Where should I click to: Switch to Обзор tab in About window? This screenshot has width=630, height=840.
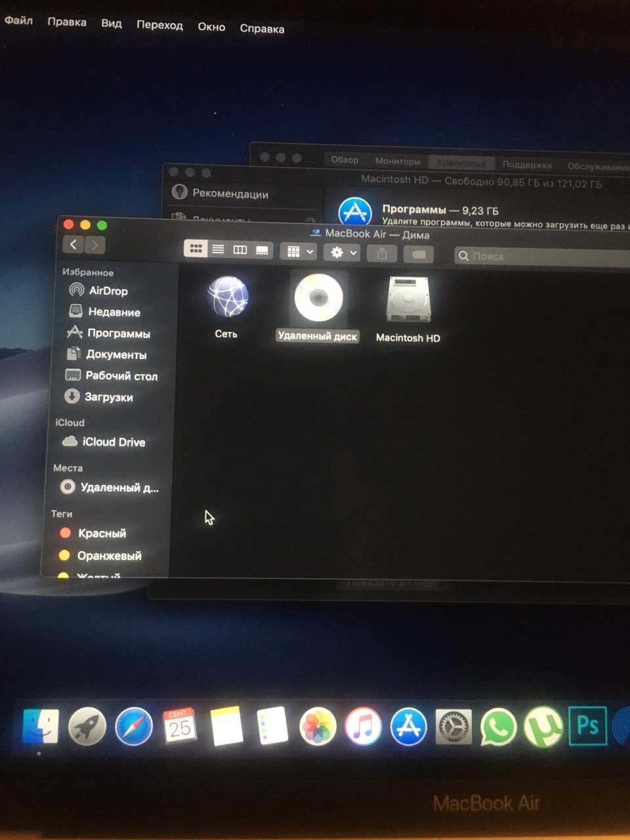pyautogui.click(x=345, y=159)
